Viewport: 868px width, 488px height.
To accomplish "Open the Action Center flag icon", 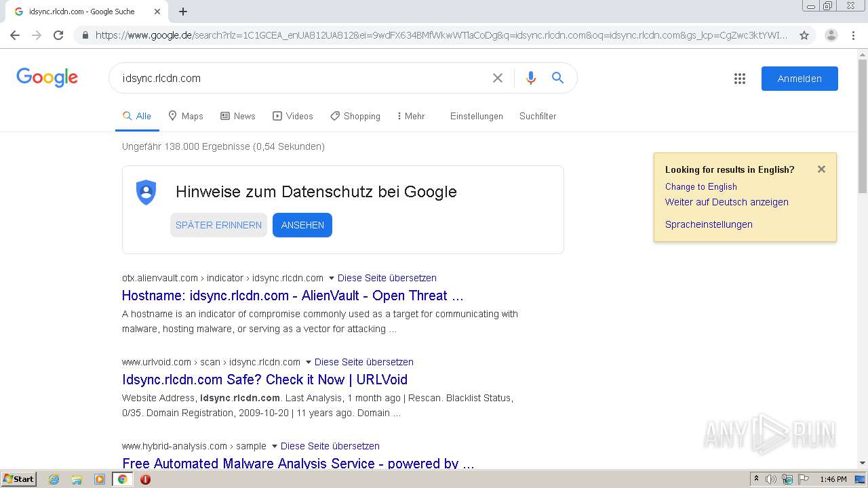I will coord(804,479).
